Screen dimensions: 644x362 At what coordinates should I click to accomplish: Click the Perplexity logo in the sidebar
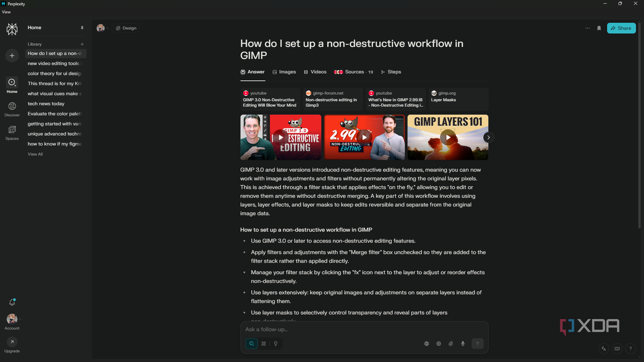tap(12, 29)
